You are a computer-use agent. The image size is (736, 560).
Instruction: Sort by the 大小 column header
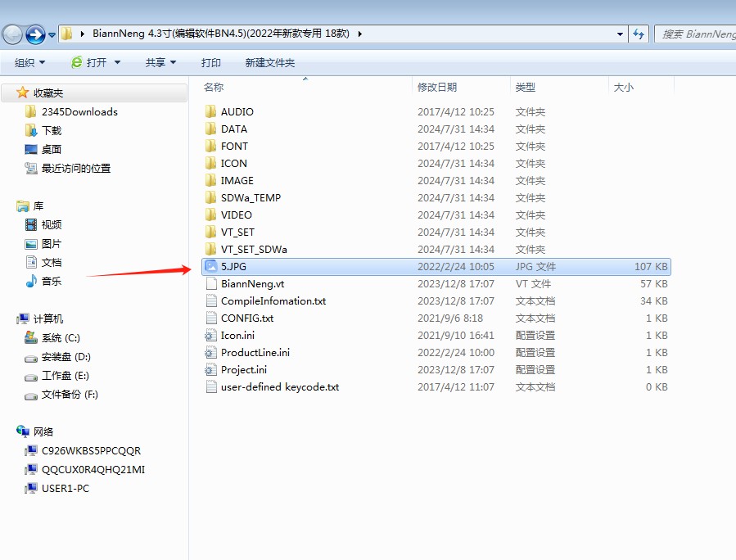623,87
